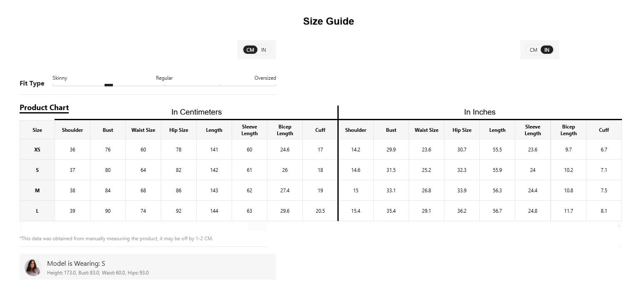Image resolution: width=644 pixels, height=292 pixels.
Task: Open the Product Chart tab
Action: click(44, 108)
